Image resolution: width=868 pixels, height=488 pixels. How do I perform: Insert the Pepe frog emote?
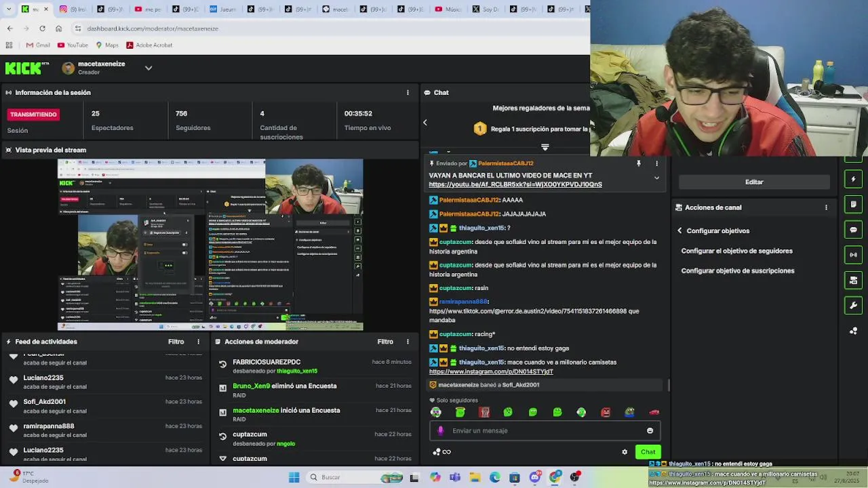[x=629, y=412]
